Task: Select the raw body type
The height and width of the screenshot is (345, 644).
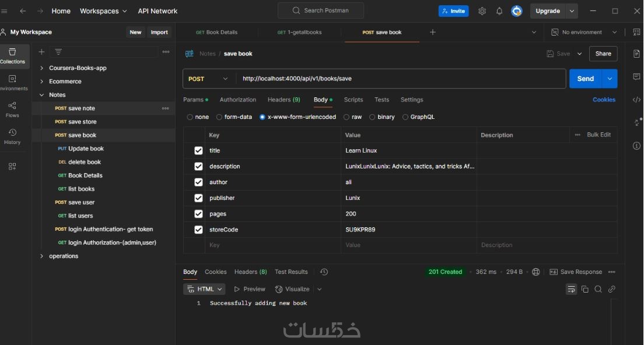Action: point(346,117)
